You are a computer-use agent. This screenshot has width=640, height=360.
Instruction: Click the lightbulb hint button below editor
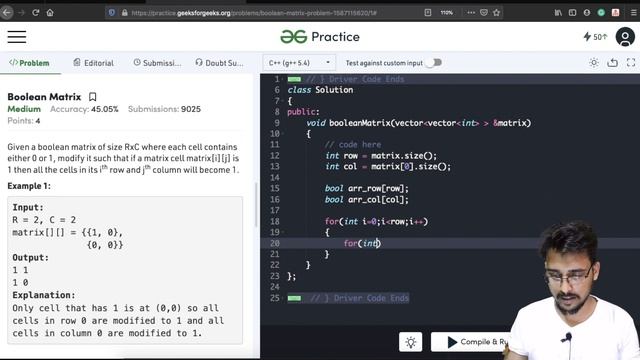click(x=411, y=342)
